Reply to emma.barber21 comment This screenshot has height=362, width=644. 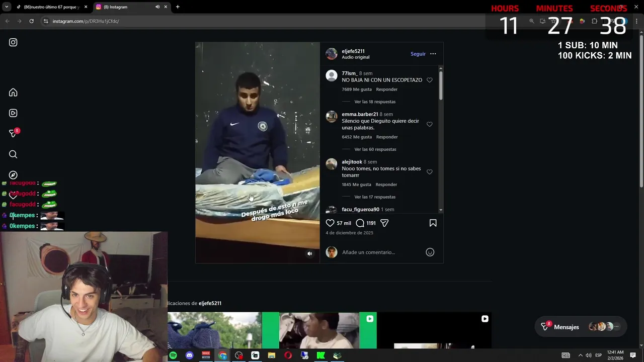click(387, 137)
